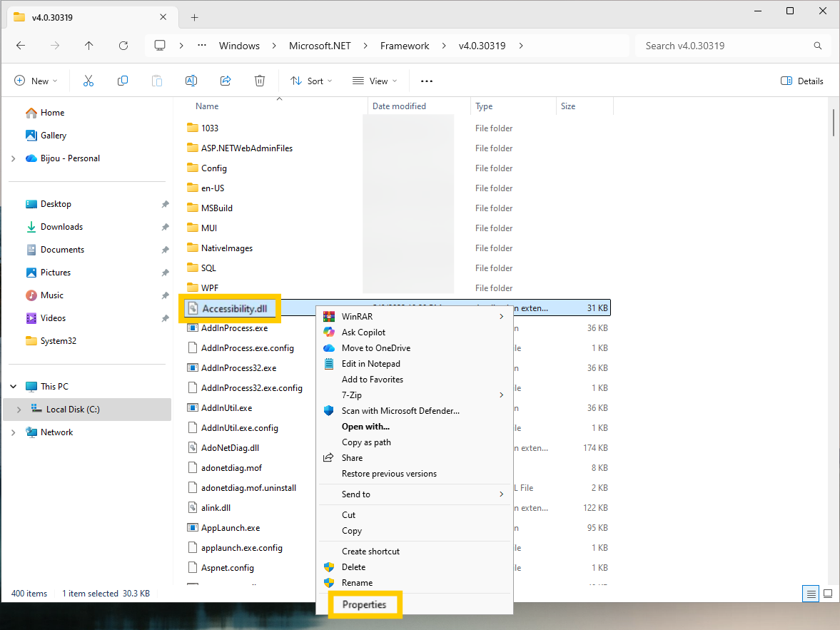Viewport: 840px width, 630px height.
Task: Click the Microsoft.NET breadcrumb
Action: pyautogui.click(x=320, y=46)
